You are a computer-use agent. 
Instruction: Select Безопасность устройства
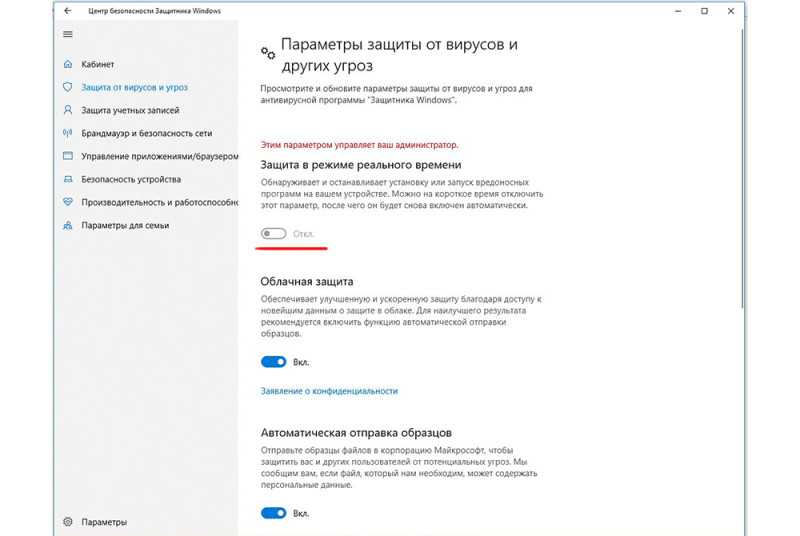(131, 179)
